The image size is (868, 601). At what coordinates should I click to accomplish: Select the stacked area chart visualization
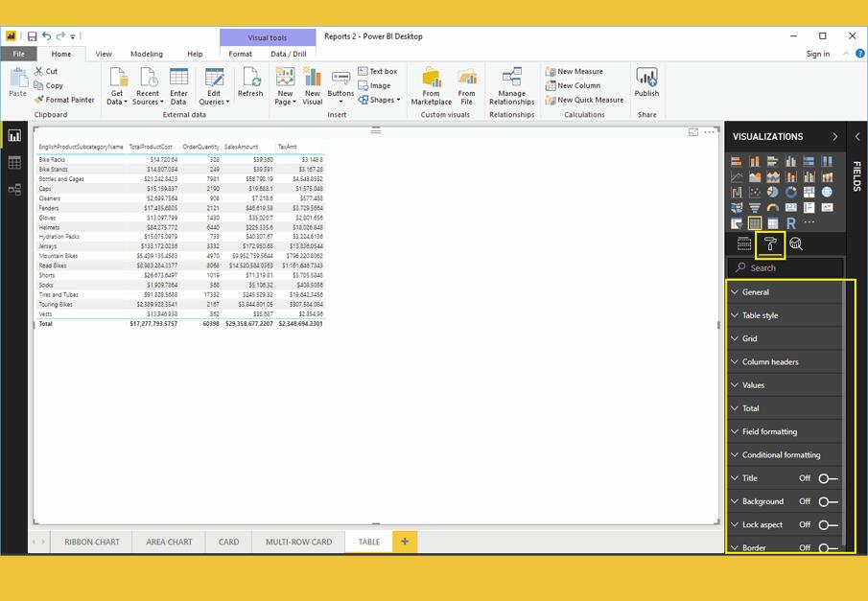click(773, 177)
